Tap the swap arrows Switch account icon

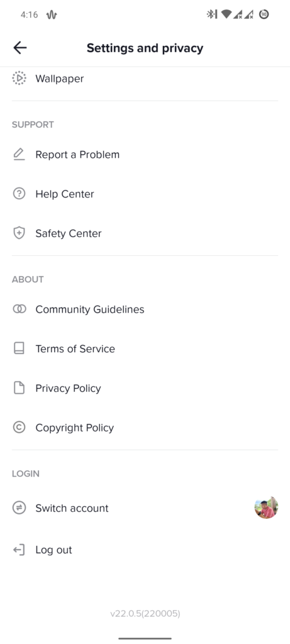pos(19,508)
